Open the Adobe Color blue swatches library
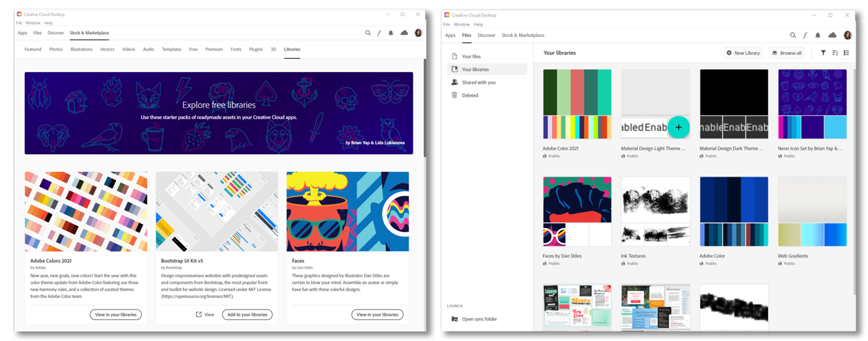 pyautogui.click(x=734, y=212)
